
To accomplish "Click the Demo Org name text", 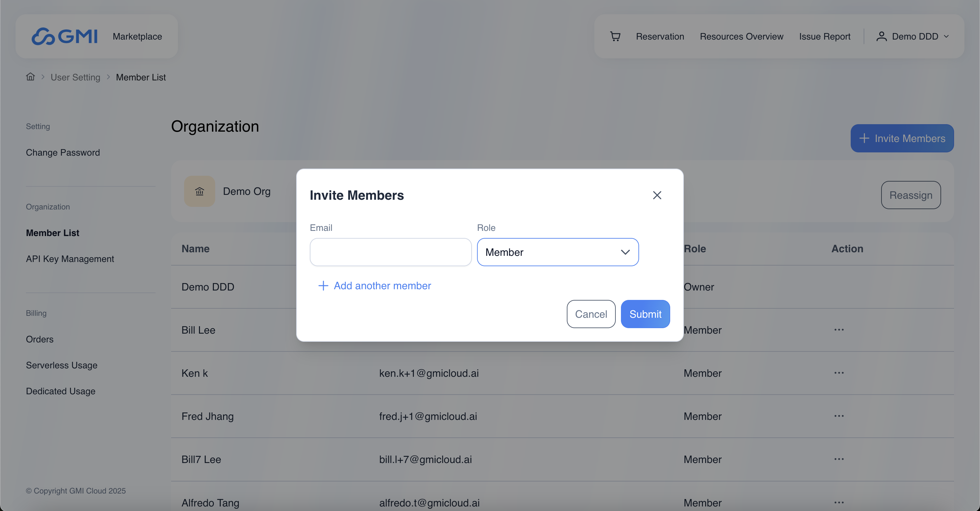I will [x=247, y=191].
